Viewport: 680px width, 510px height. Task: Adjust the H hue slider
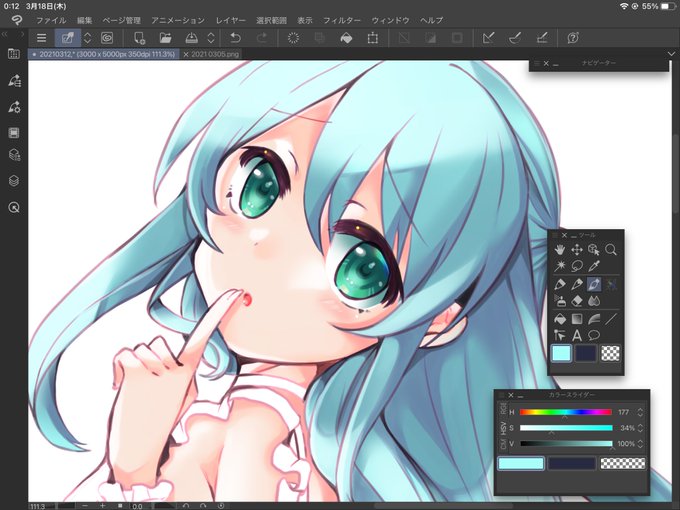click(566, 412)
